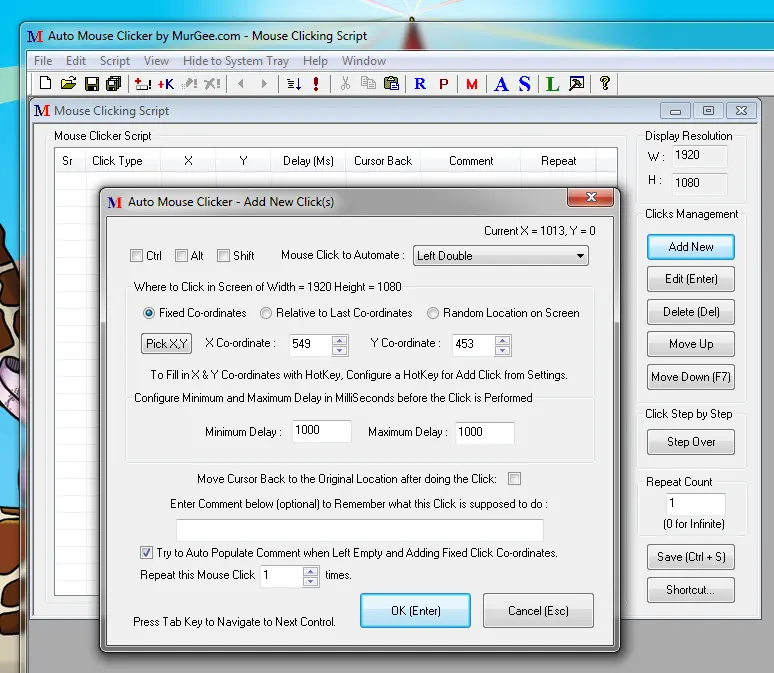
Task: Click the blue R toolbar icon
Action: 420,84
